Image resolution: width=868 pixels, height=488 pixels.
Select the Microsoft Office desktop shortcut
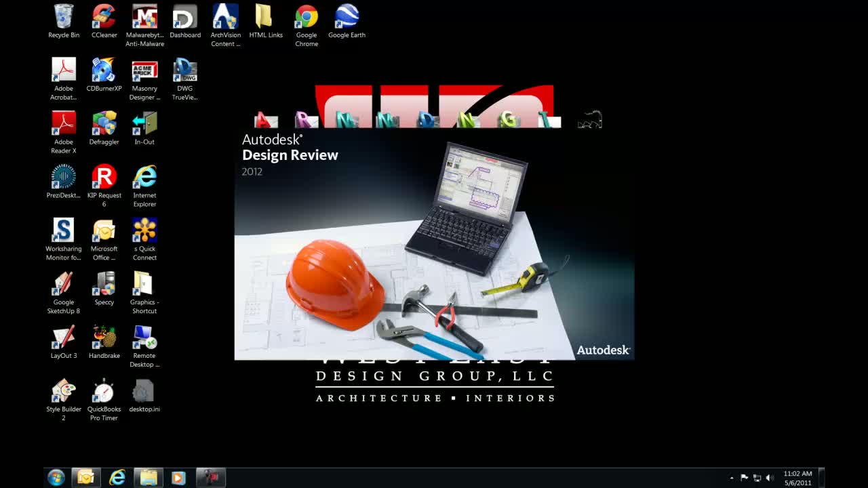pyautogui.click(x=104, y=240)
